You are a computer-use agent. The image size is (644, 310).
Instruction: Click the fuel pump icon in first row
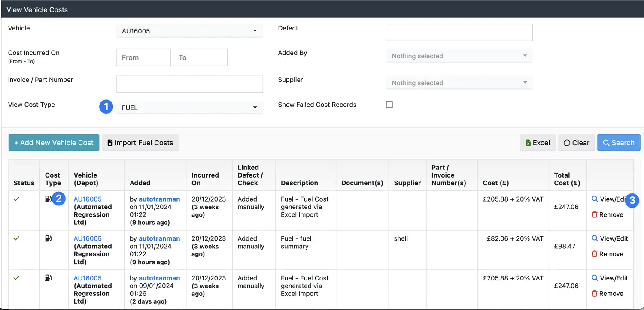[49, 199]
